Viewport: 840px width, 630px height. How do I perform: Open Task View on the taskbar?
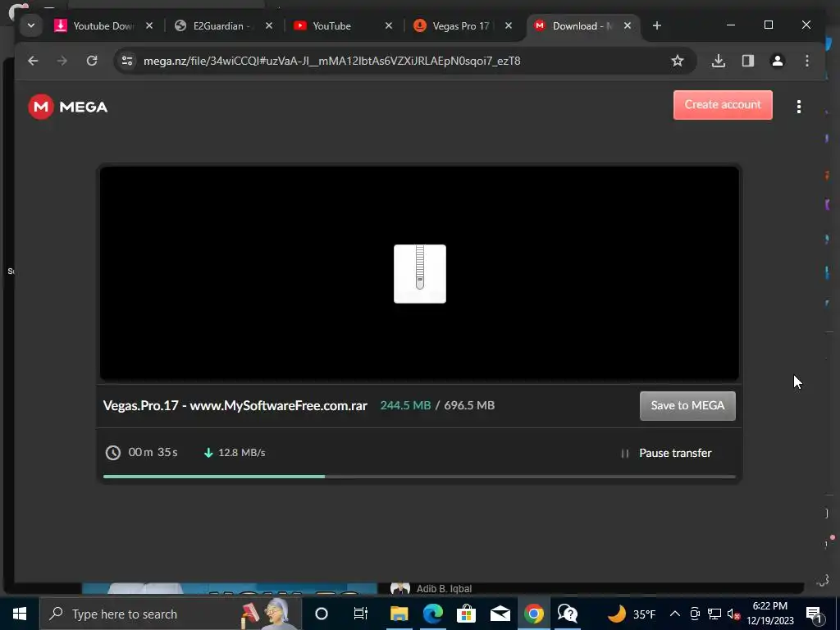pyautogui.click(x=361, y=614)
